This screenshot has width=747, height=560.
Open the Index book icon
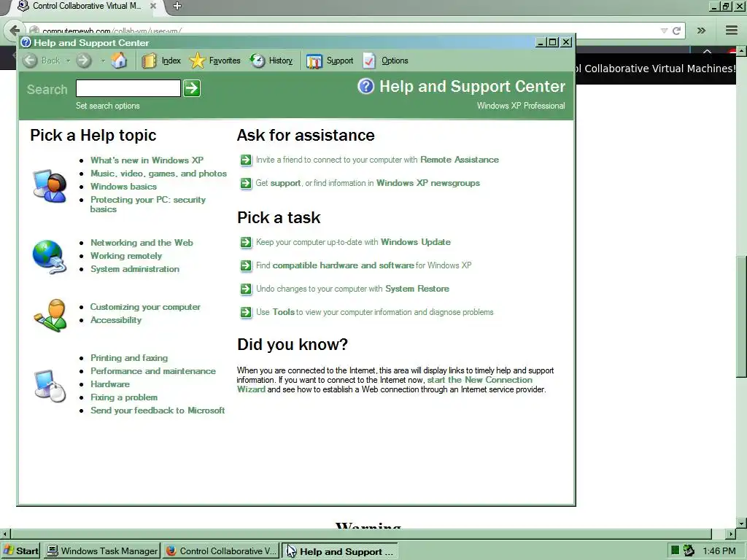click(x=149, y=61)
